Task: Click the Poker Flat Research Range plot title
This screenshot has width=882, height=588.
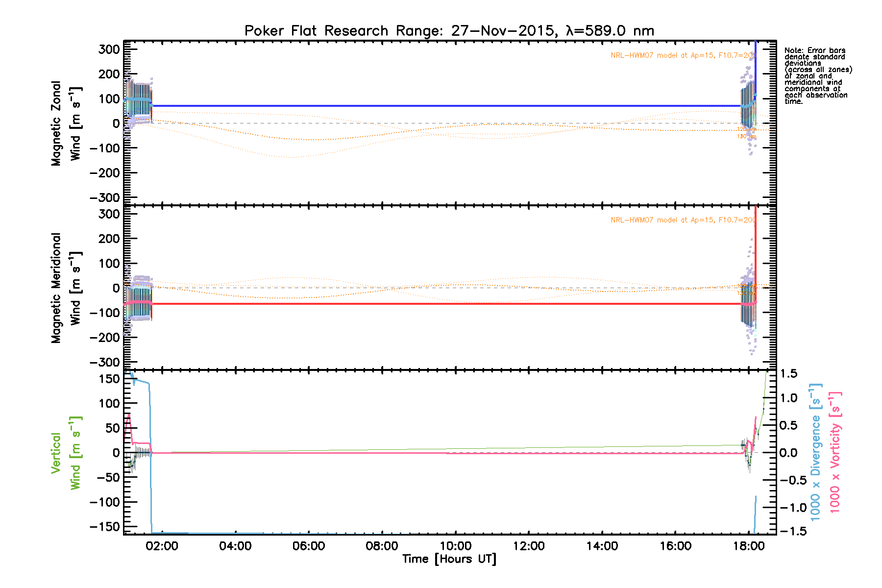Action: pyautogui.click(x=449, y=31)
